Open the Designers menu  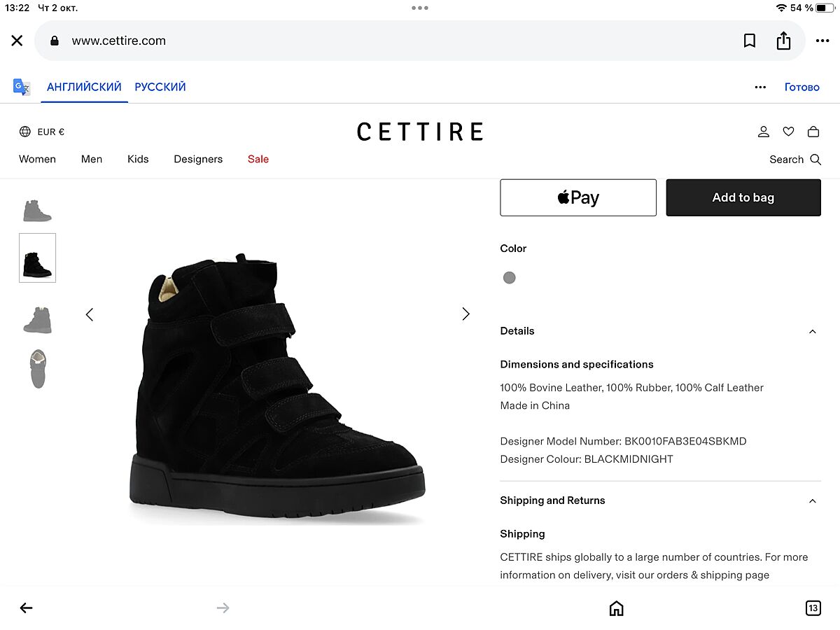tap(198, 159)
